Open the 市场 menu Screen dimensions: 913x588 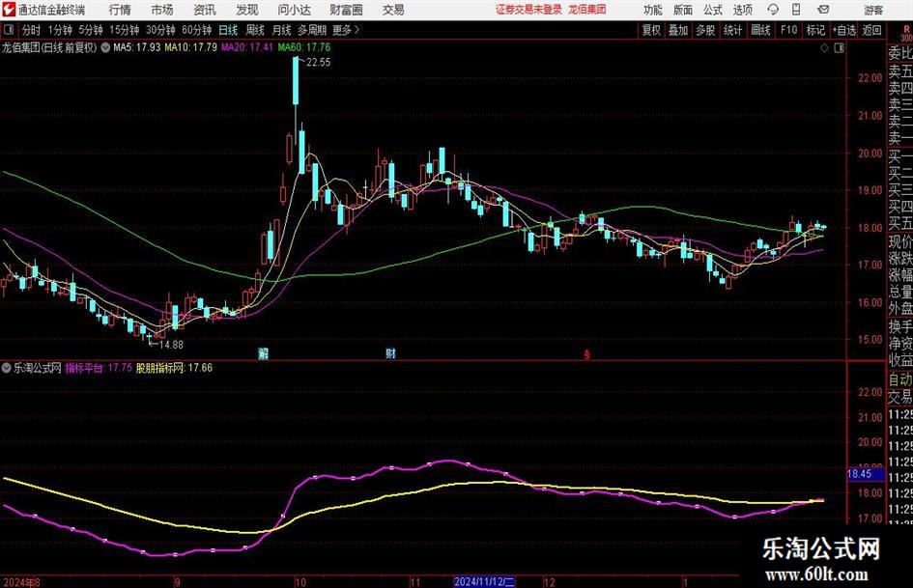pyautogui.click(x=162, y=10)
